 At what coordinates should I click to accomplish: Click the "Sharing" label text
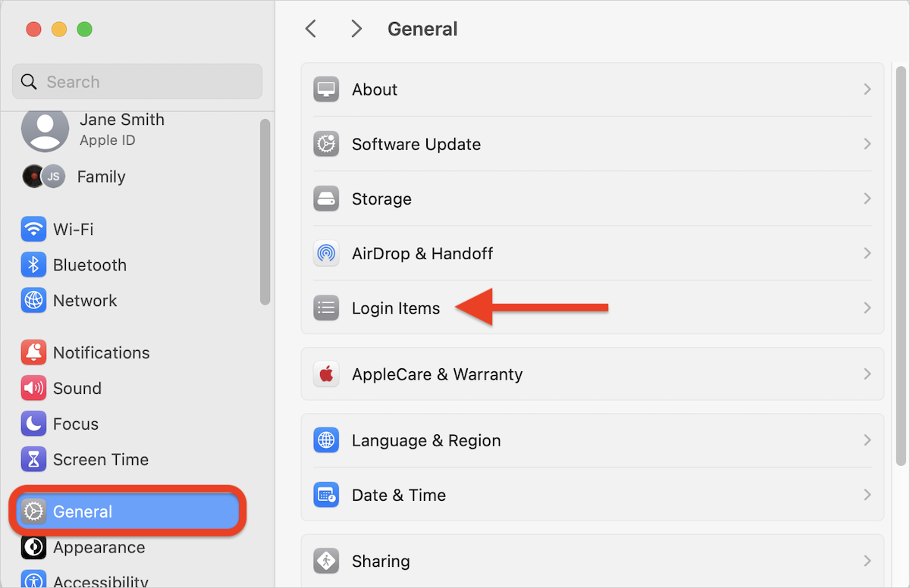point(381,561)
